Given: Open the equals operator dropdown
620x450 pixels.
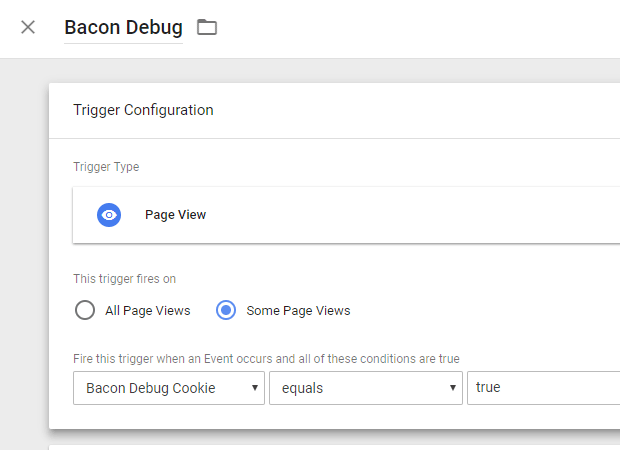Looking at the screenshot, I should coord(366,388).
